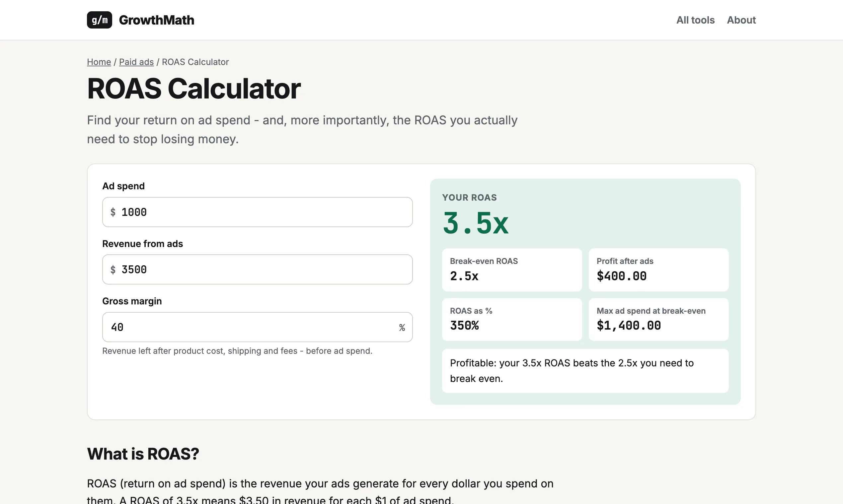Screen dimensions: 843x504
Task: Click the Max ad spend $1,400.00 value
Action: (x=629, y=325)
